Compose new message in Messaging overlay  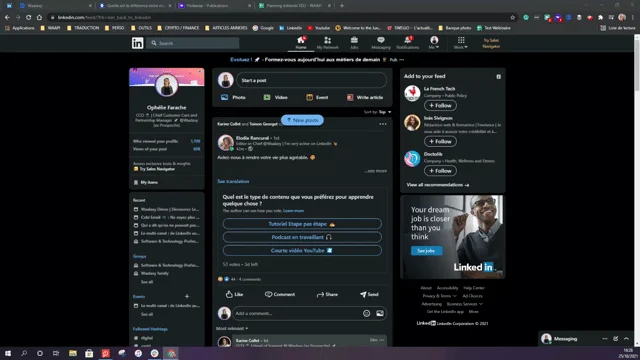pos(616,339)
